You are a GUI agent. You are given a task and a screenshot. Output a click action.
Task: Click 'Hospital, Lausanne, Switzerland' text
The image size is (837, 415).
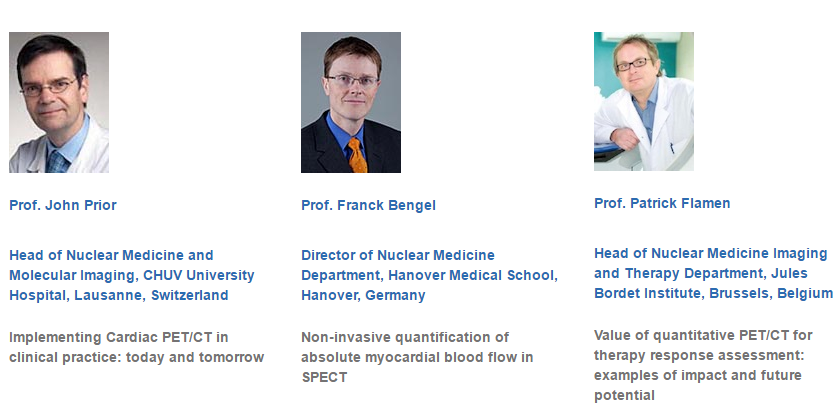[119, 295]
